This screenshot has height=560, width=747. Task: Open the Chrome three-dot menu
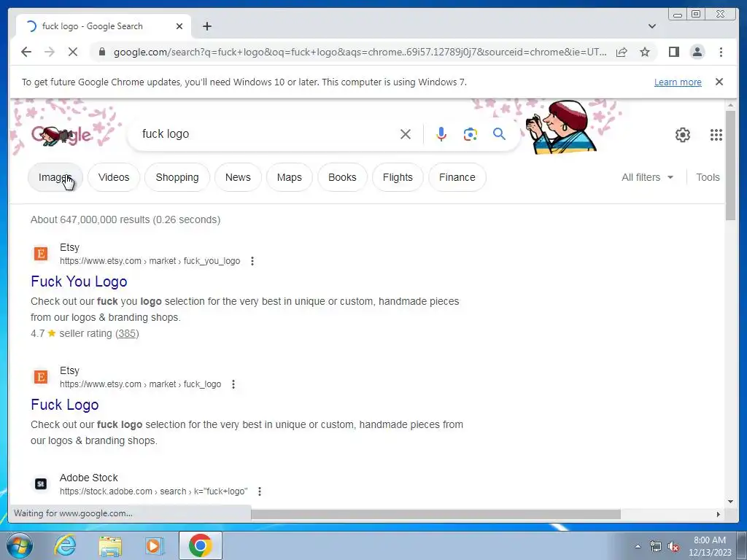point(721,52)
